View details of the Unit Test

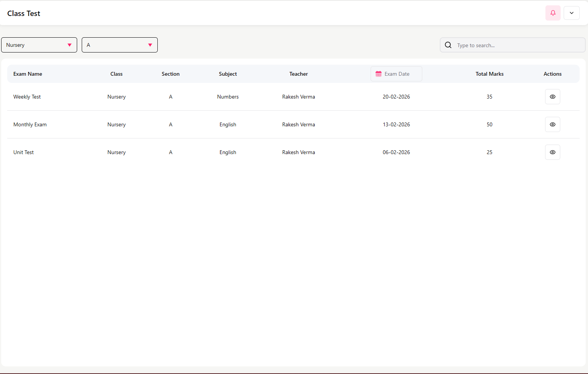pos(552,152)
